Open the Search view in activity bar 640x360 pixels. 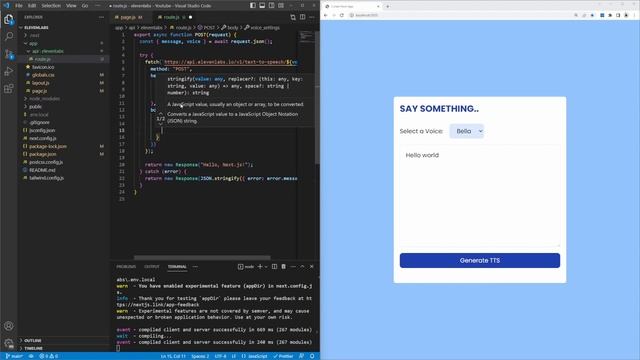pyautogui.click(x=9, y=37)
